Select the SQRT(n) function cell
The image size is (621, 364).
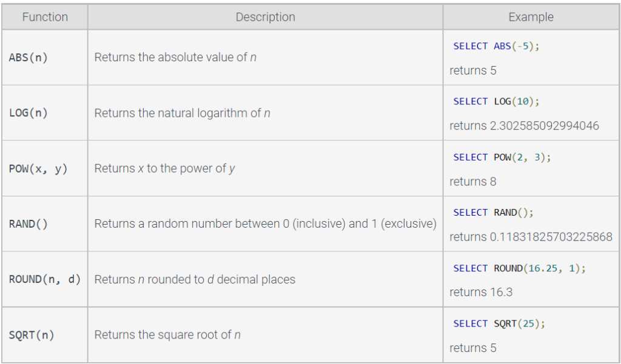(45, 335)
